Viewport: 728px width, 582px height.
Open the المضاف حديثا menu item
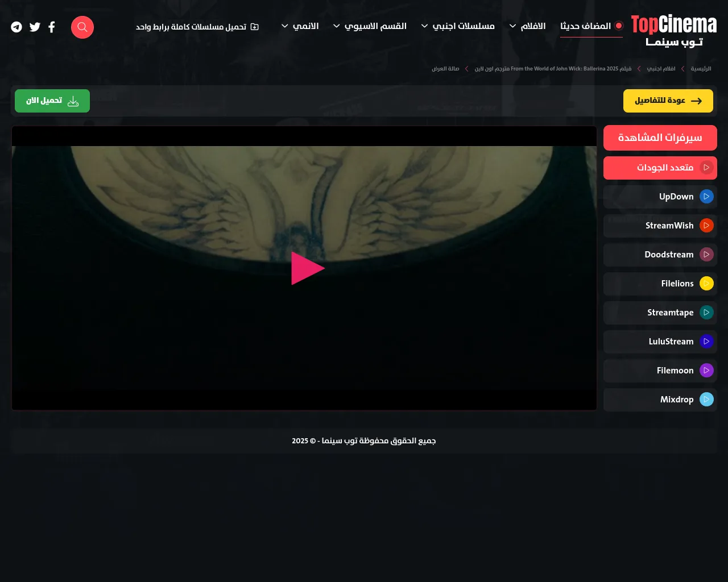point(591,26)
